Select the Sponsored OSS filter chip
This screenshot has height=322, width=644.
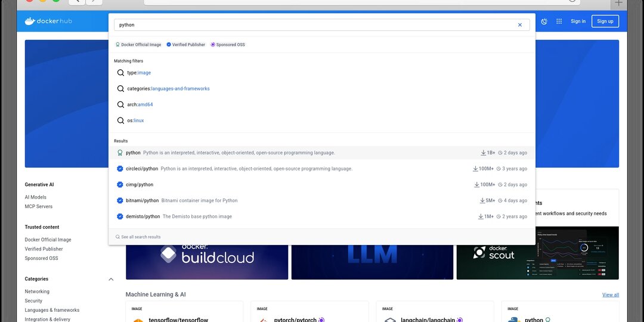pyautogui.click(x=228, y=44)
